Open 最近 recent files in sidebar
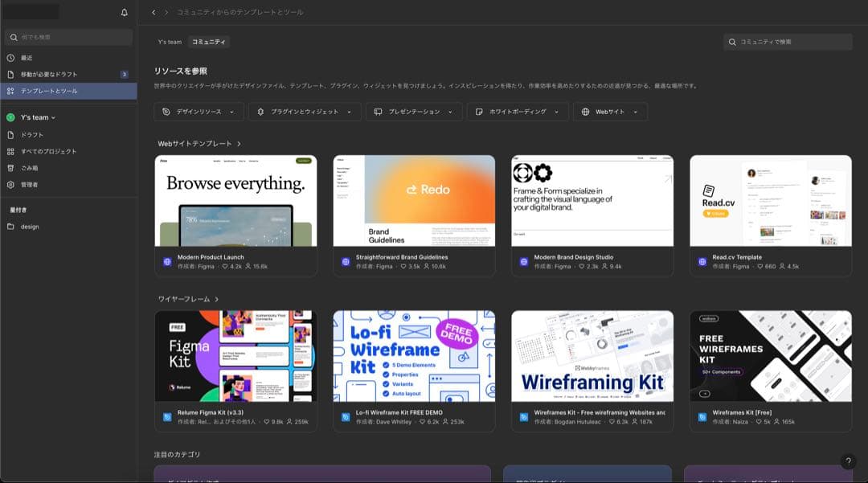The image size is (868, 483). [x=27, y=58]
